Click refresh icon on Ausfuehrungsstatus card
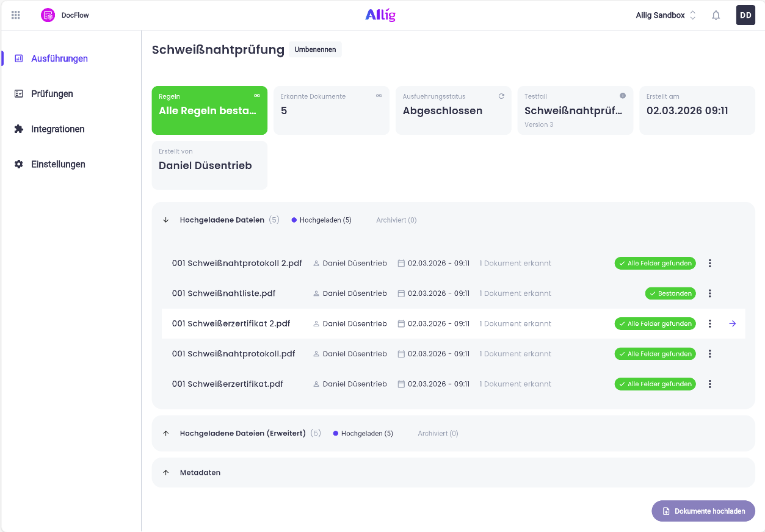The width and height of the screenshot is (765, 532). point(501,96)
